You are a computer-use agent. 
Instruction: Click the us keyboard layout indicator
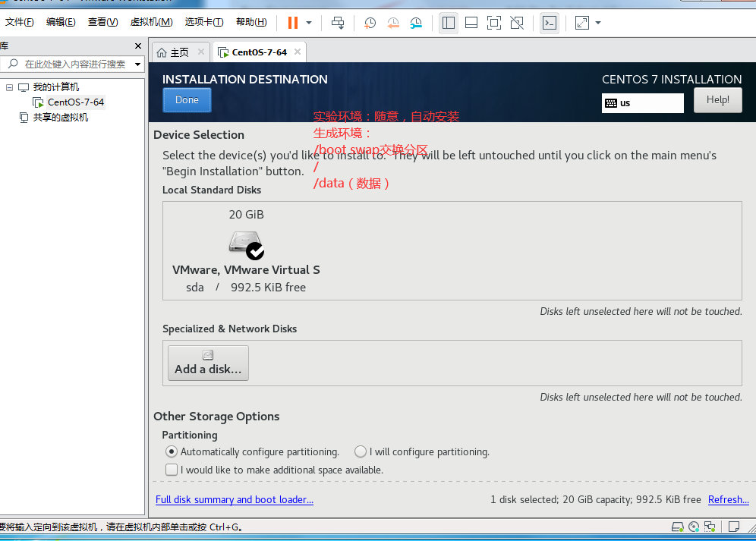coord(643,102)
